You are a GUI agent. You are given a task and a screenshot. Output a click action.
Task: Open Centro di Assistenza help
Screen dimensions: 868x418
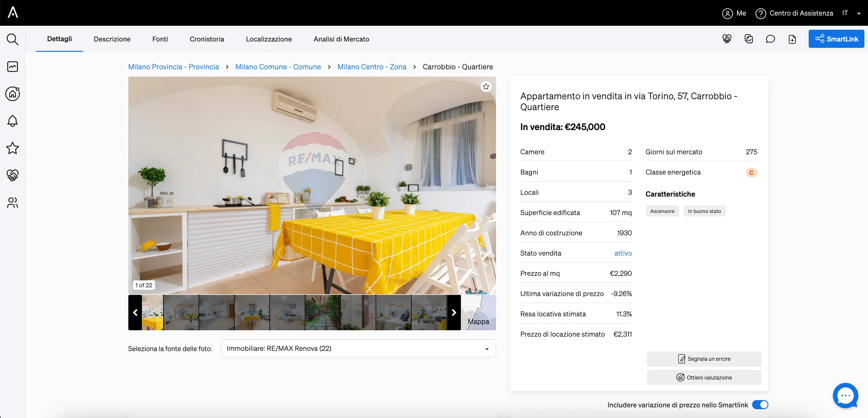coord(794,13)
